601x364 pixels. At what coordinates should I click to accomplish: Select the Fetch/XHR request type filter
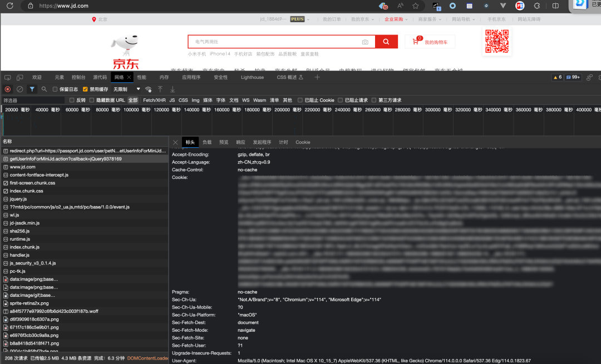154,100
